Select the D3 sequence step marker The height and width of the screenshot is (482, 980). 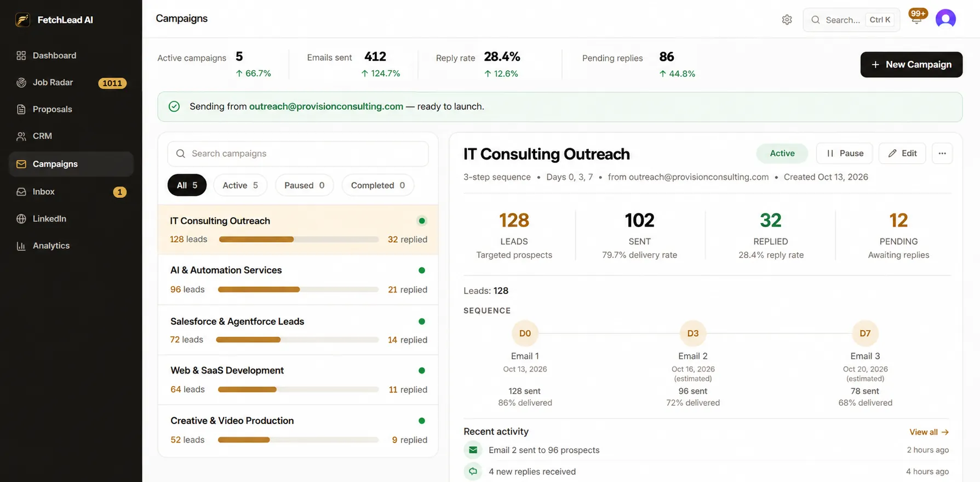pos(693,333)
